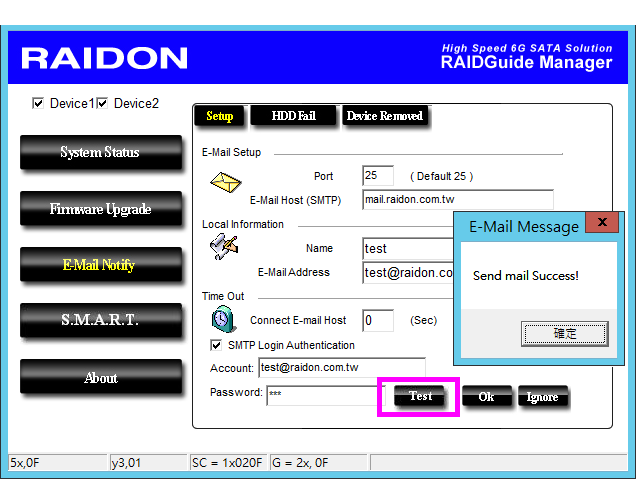Go to Firmware Upgrade section
The height and width of the screenshot is (480, 636).
coord(101,209)
